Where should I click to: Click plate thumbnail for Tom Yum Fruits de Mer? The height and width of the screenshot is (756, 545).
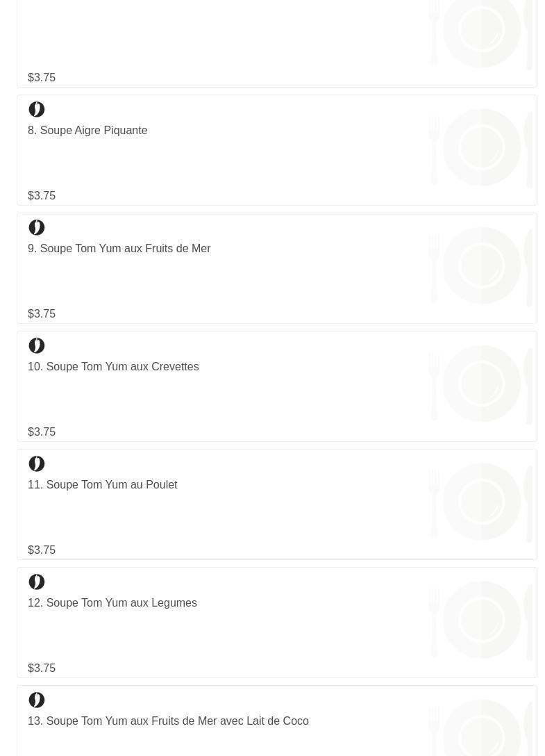(481, 266)
